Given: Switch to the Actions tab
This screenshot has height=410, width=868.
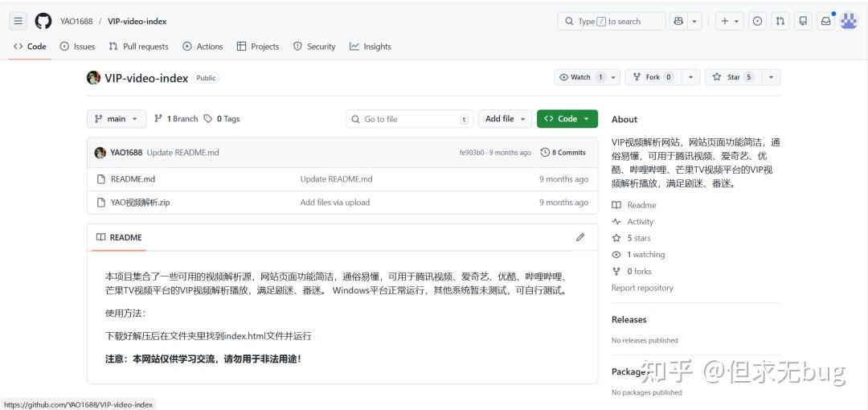Looking at the screenshot, I should tap(203, 47).
